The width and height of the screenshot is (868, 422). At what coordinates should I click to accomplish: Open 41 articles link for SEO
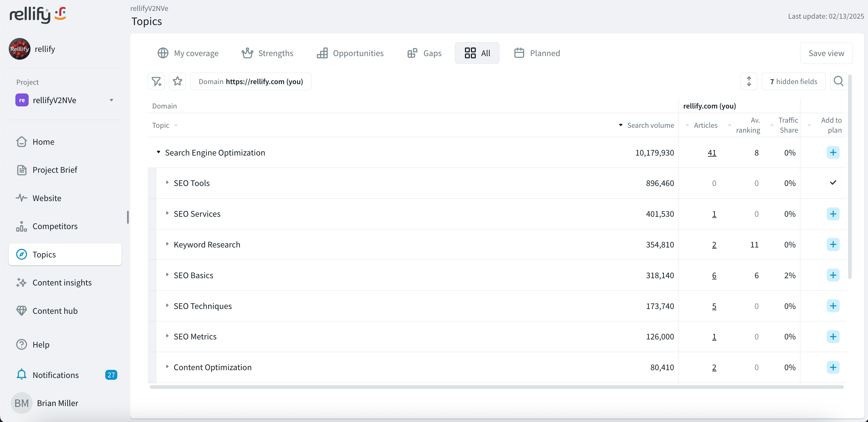click(712, 153)
